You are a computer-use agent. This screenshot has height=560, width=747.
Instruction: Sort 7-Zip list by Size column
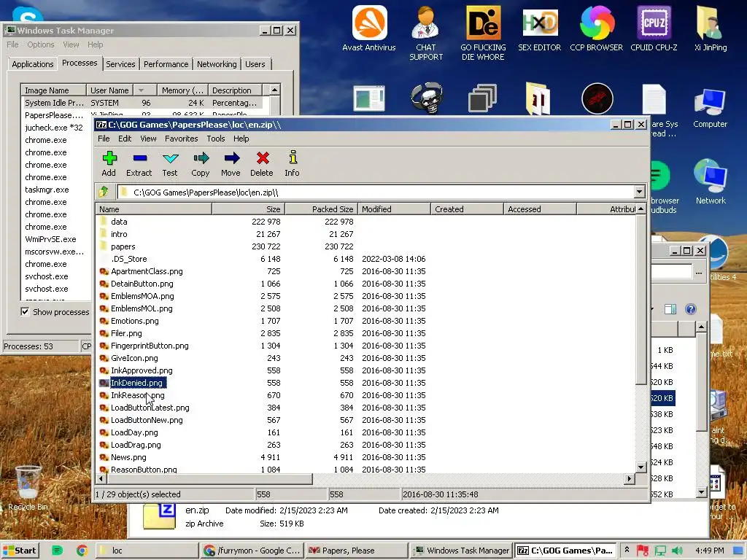coord(248,209)
